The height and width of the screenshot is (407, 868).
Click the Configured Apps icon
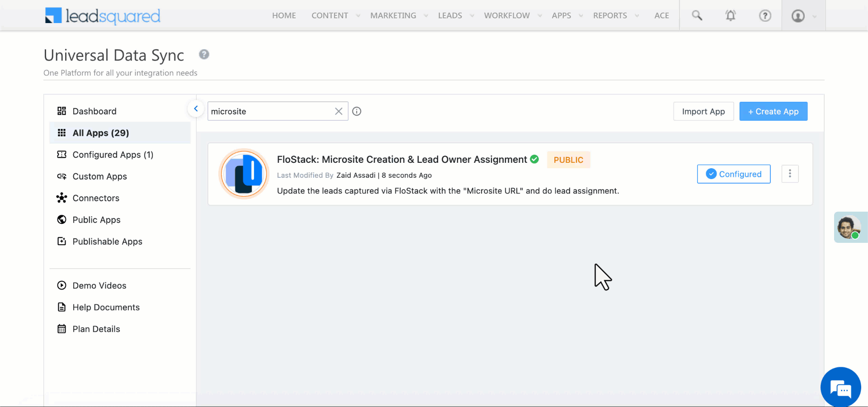point(62,155)
